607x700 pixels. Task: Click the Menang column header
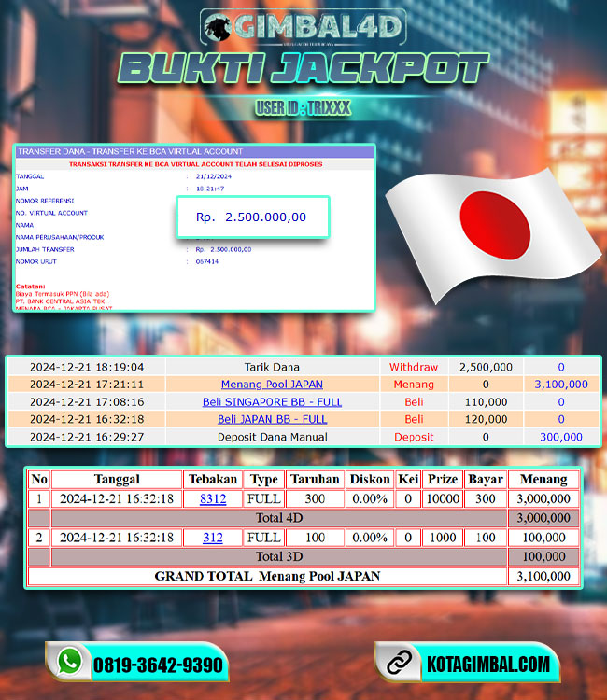pos(543,479)
